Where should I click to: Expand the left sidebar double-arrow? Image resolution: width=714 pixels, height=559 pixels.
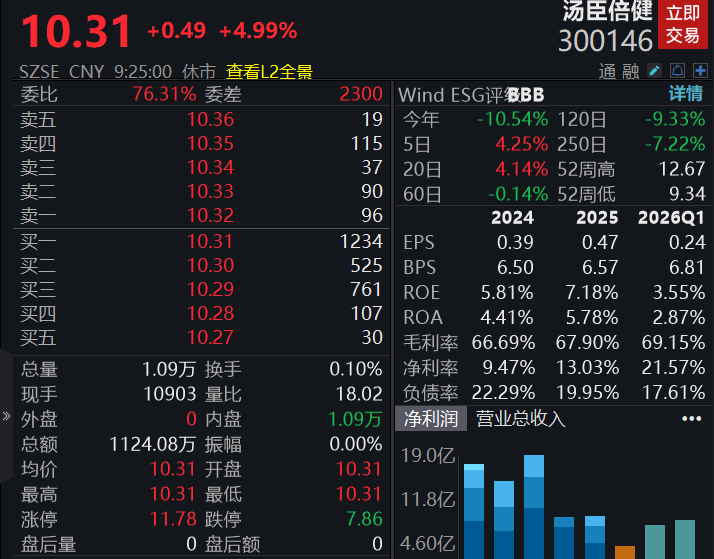(6, 416)
